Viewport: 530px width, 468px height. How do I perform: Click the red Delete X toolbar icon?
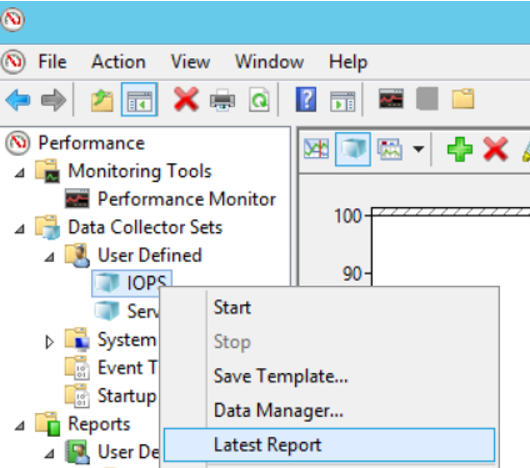tap(186, 99)
